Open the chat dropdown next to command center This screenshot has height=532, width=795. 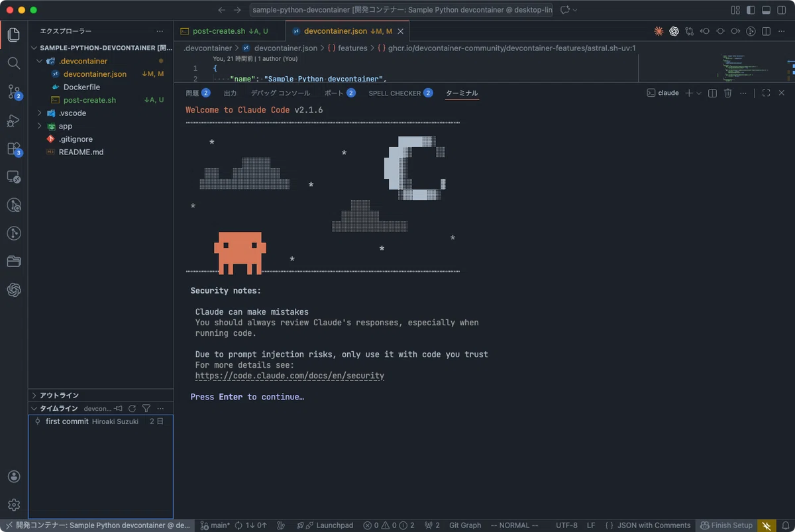pos(574,10)
